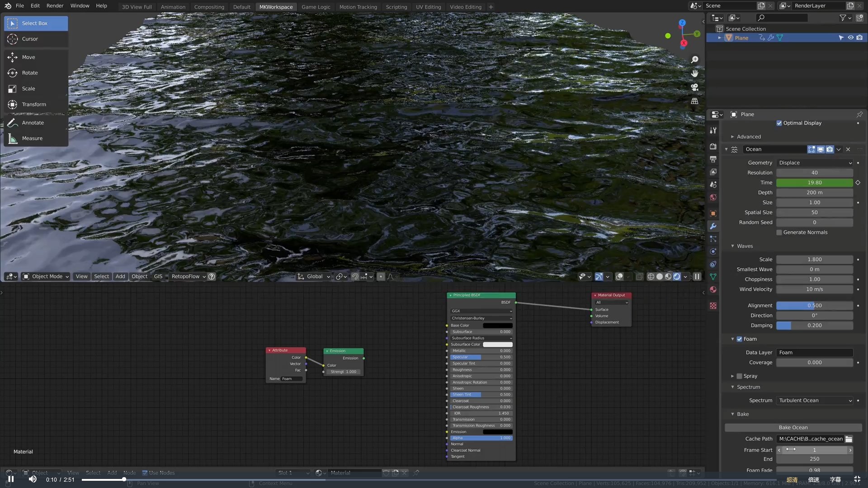
Task: Open the Output properties tab
Action: 713,159
